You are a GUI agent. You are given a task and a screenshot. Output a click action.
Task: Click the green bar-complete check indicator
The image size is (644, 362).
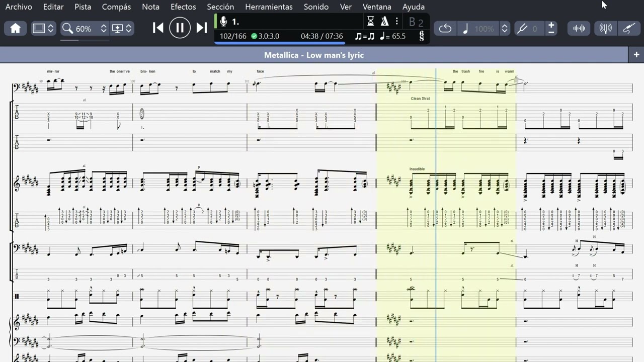254,36
